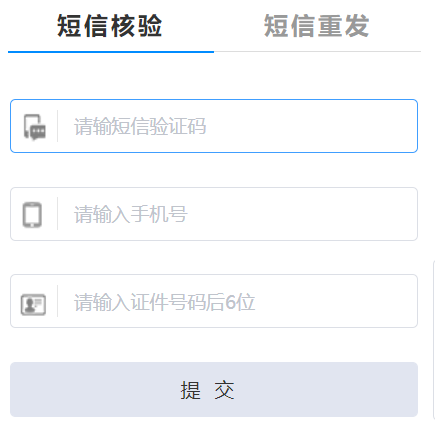
Task: Submit the form with 提交 button
Action: [x=214, y=389]
